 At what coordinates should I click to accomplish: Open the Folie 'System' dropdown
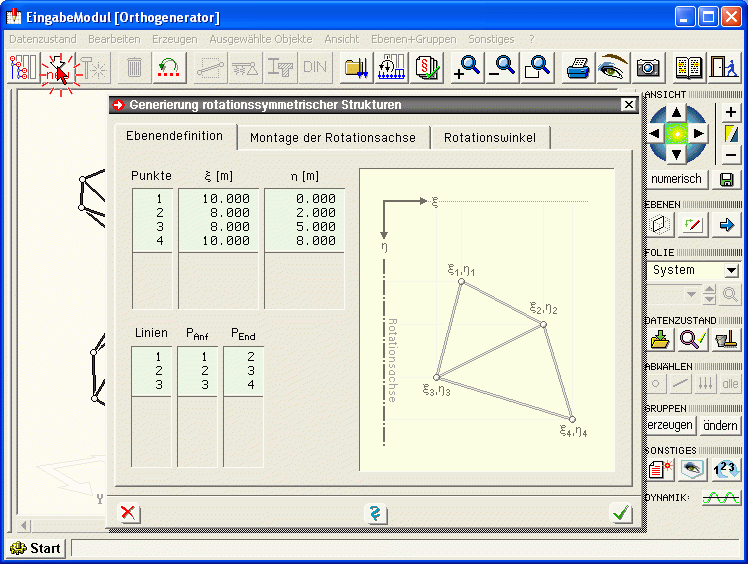click(x=731, y=270)
